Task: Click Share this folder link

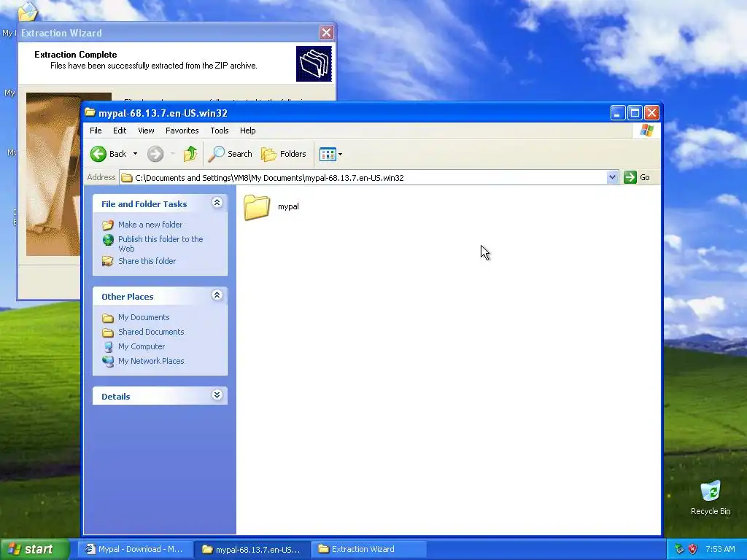Action: (x=147, y=261)
